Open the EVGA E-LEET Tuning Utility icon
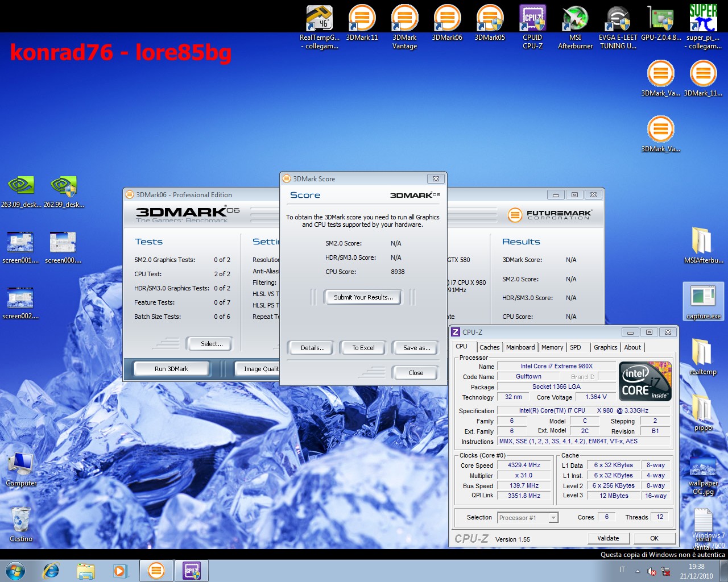Image resolution: width=728 pixels, height=582 pixels. tap(618, 27)
